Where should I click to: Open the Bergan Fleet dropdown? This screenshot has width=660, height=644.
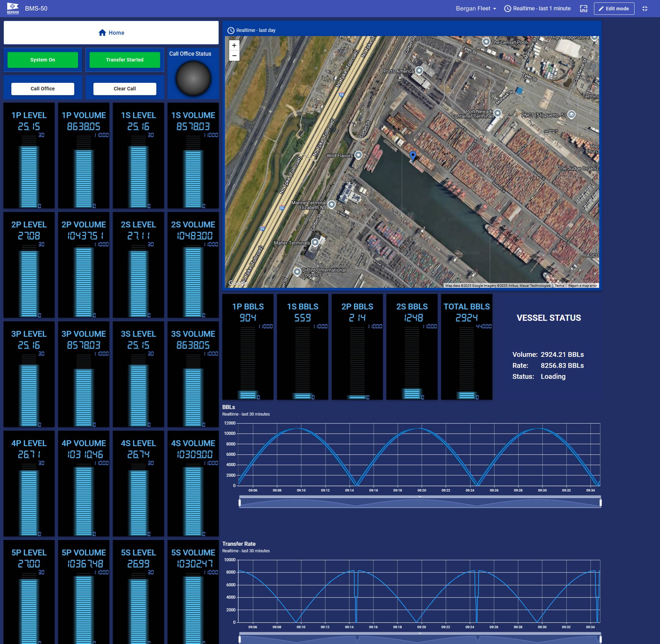[475, 8]
